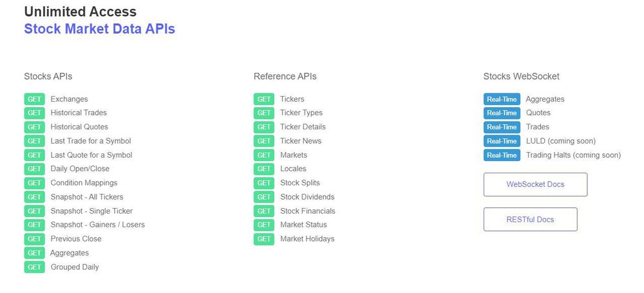This screenshot has width=644, height=293.
Task: Click the Real-Time badge beside Trading Halts
Action: coord(502,155)
